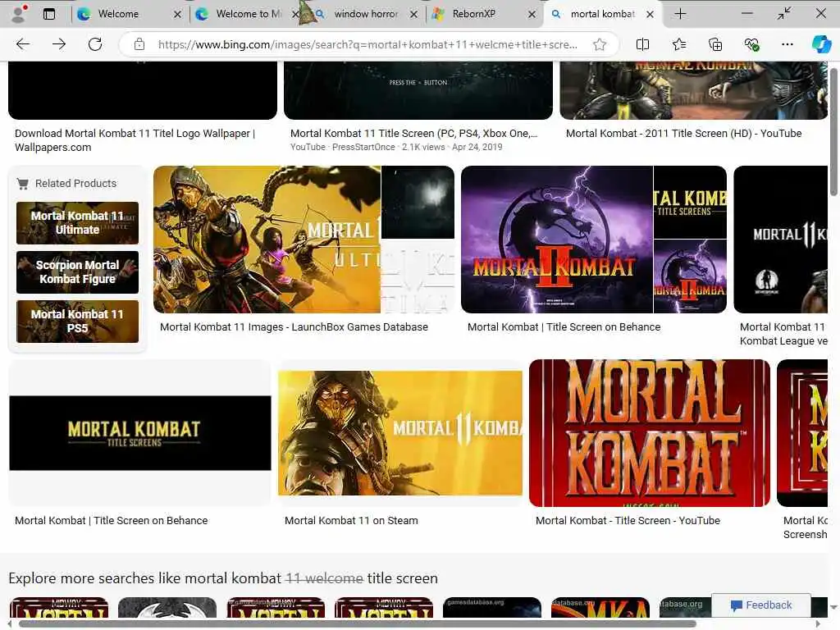Switch to Welcome to Microsoft tab
The width and height of the screenshot is (840, 630).
[246, 14]
